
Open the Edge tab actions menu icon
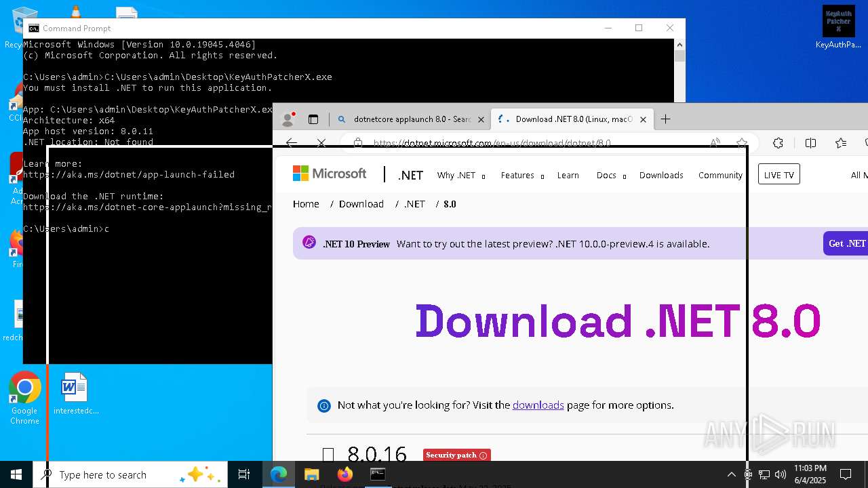313,119
